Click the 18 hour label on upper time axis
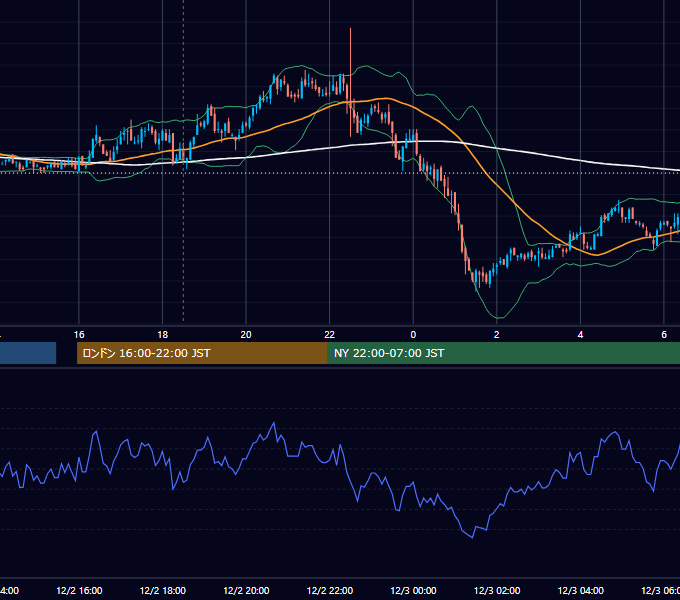 click(163, 335)
